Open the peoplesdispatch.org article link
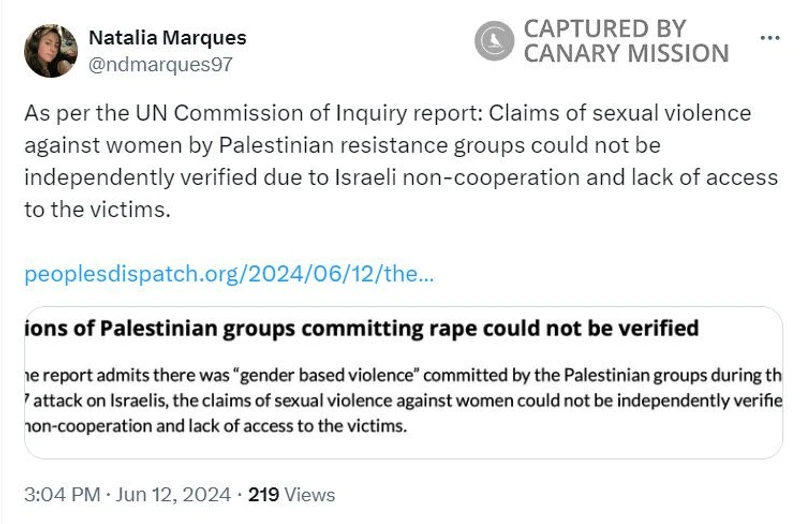800x524 pixels. [x=229, y=273]
